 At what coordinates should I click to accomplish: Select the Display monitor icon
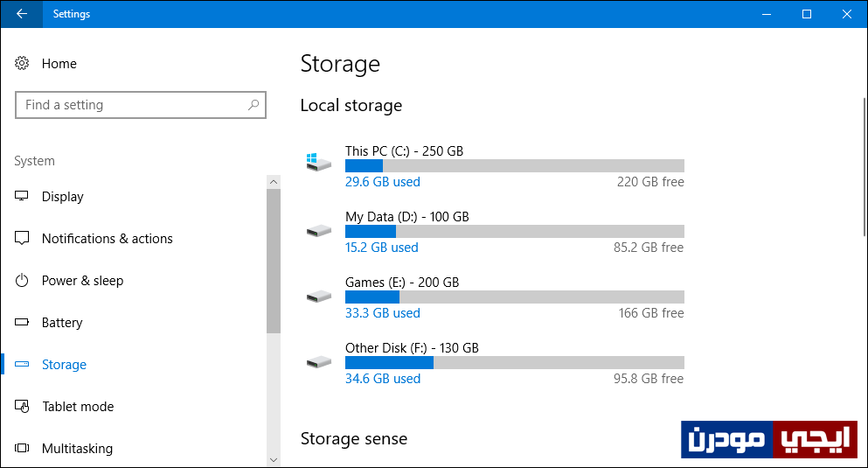click(22, 196)
